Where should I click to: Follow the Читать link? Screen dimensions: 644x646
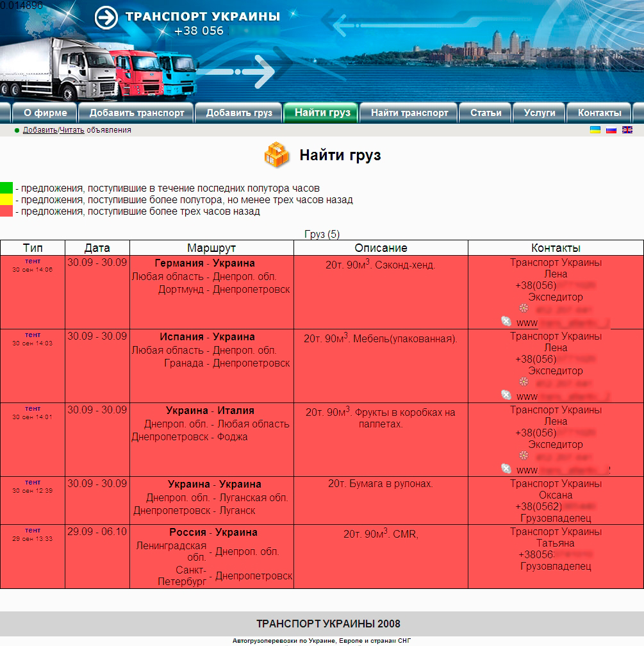(72, 130)
